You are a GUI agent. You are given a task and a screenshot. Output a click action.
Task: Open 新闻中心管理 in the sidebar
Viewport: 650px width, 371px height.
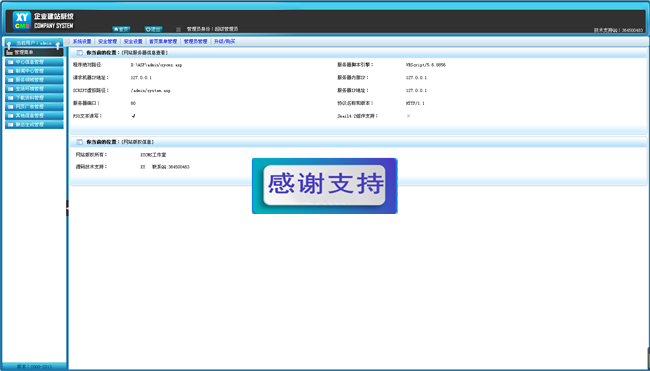click(x=34, y=71)
